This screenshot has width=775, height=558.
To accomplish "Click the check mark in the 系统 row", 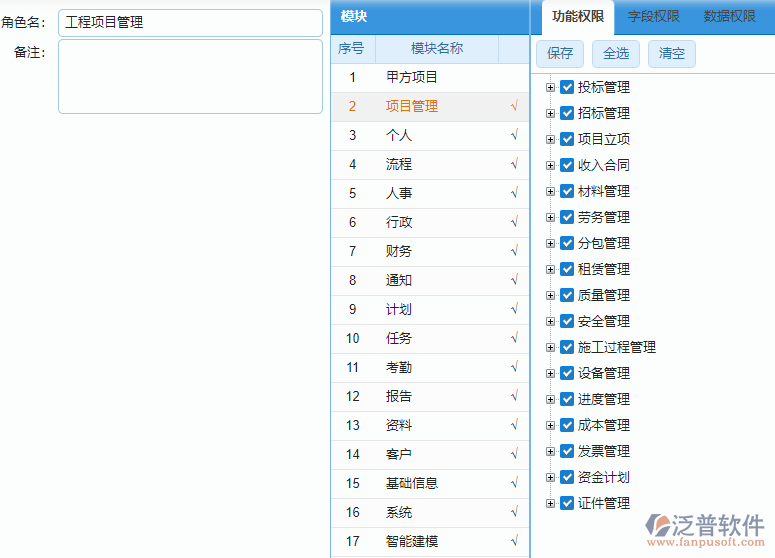I will pyautogui.click(x=514, y=512).
